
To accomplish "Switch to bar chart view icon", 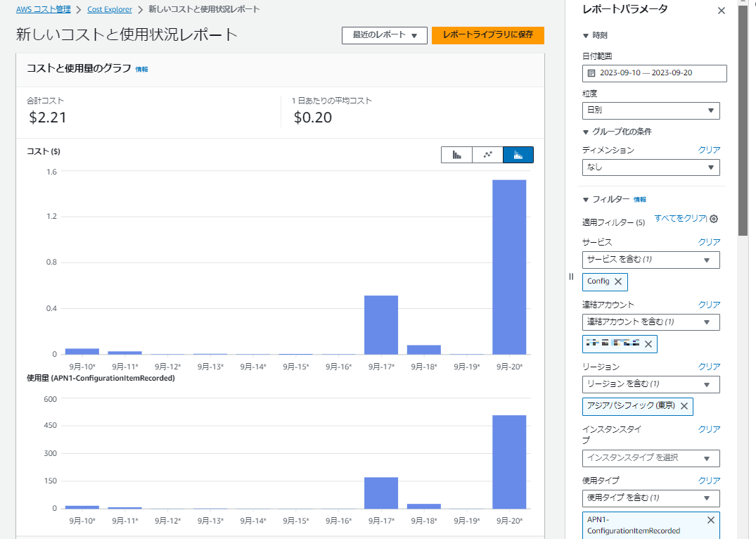I will coord(456,155).
